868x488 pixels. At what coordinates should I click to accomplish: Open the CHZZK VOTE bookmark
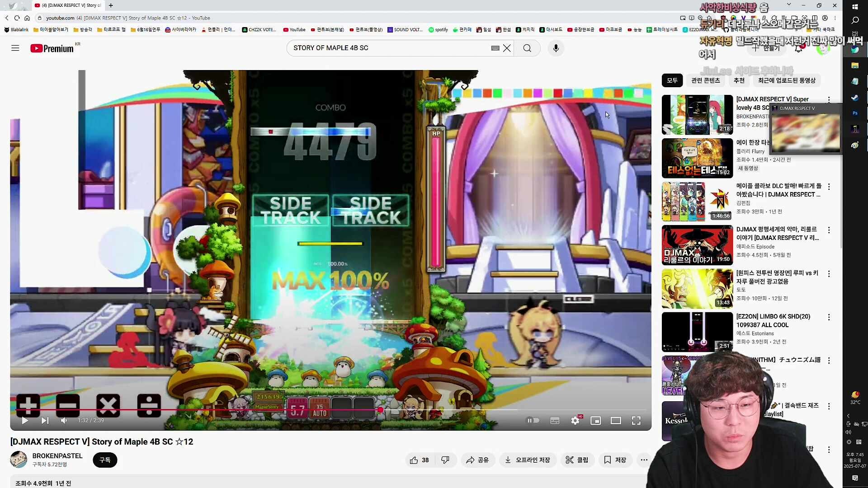(x=259, y=30)
